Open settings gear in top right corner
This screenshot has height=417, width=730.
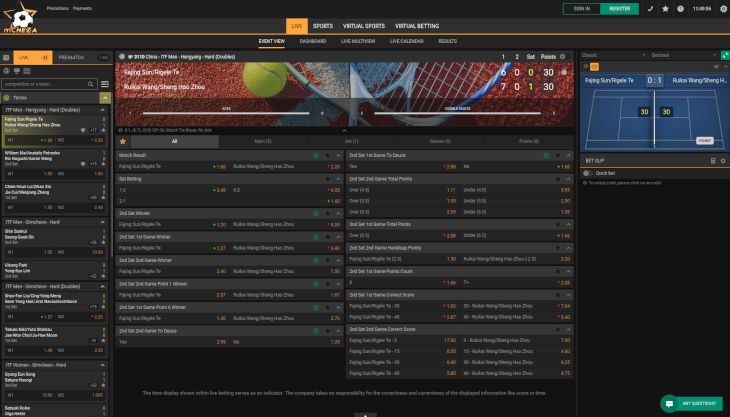(723, 9)
